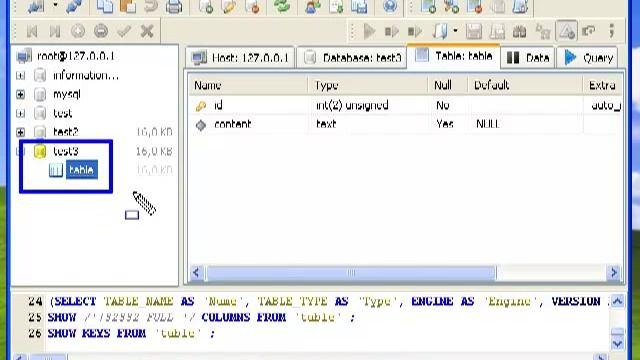The width and height of the screenshot is (640, 360).
Task: Sort by the Default column header
Action: (x=525, y=85)
